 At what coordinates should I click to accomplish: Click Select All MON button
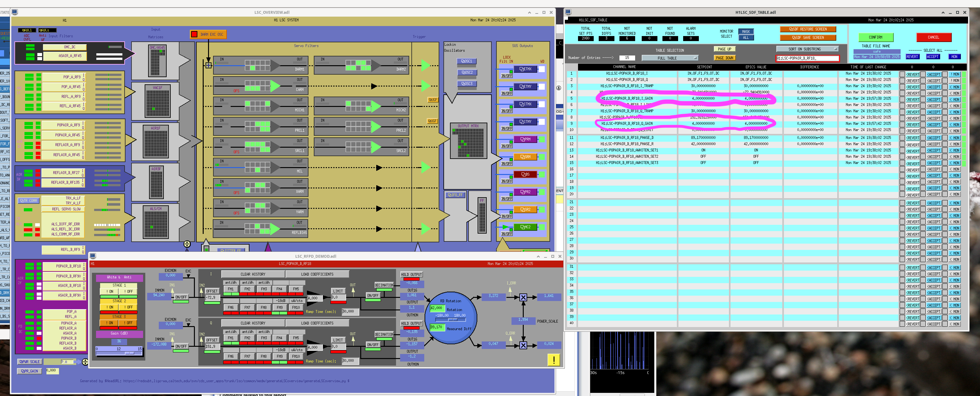click(954, 57)
